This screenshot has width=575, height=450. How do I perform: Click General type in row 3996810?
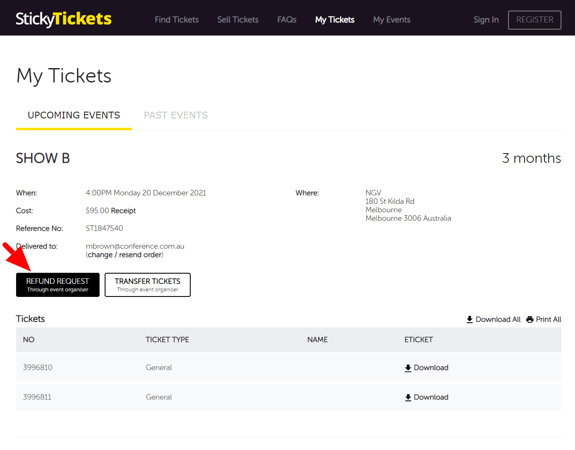point(159,367)
